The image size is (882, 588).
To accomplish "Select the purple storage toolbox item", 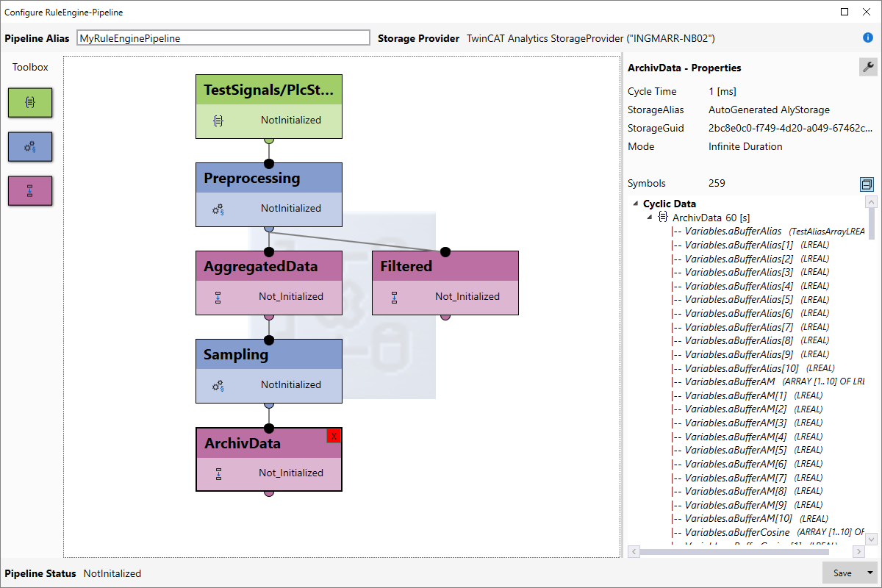I will tap(30, 191).
